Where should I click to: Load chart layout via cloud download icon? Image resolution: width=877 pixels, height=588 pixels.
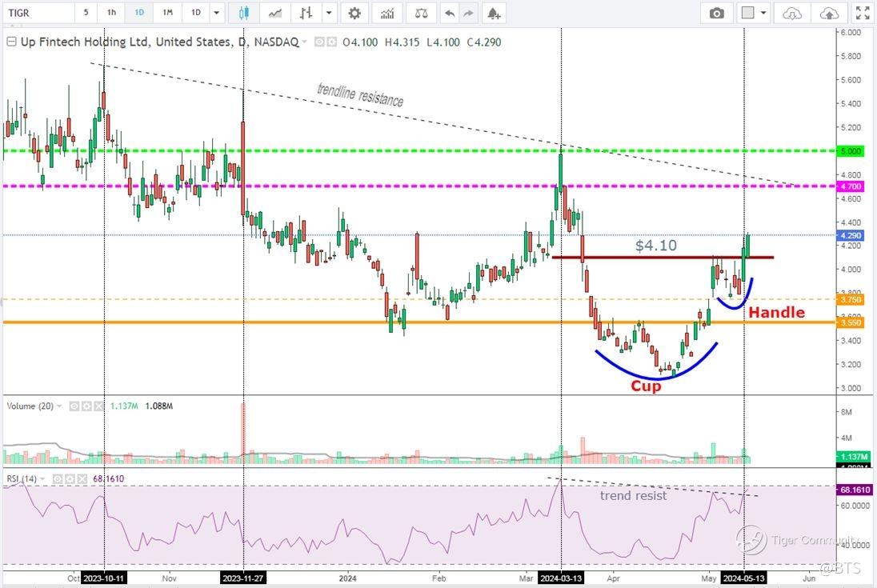tap(792, 13)
